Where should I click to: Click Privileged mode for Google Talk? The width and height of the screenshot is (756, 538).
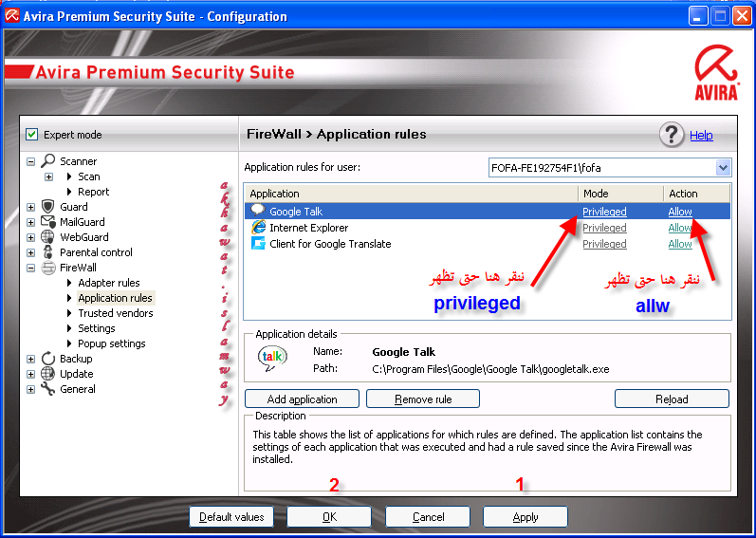pos(604,212)
